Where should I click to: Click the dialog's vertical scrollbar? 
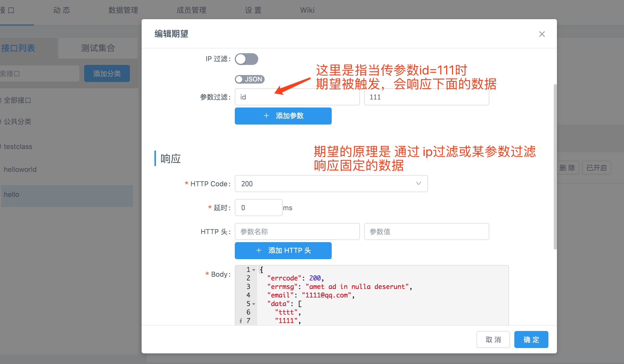[x=555, y=167]
